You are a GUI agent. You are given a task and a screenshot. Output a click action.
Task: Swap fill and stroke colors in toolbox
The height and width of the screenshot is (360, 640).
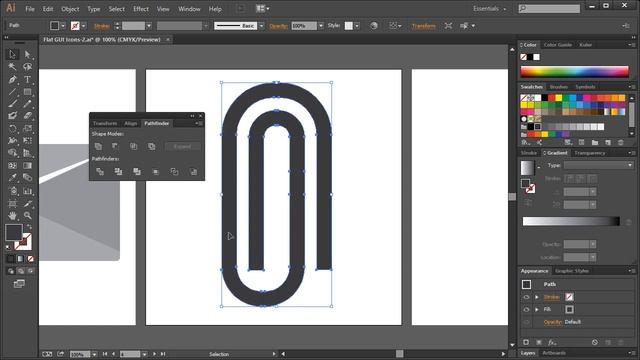click(x=29, y=227)
